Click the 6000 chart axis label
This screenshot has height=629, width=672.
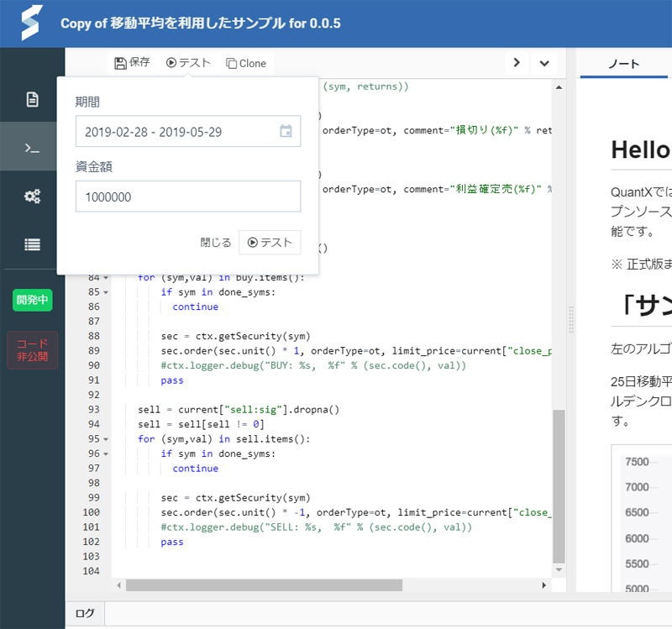[637, 538]
